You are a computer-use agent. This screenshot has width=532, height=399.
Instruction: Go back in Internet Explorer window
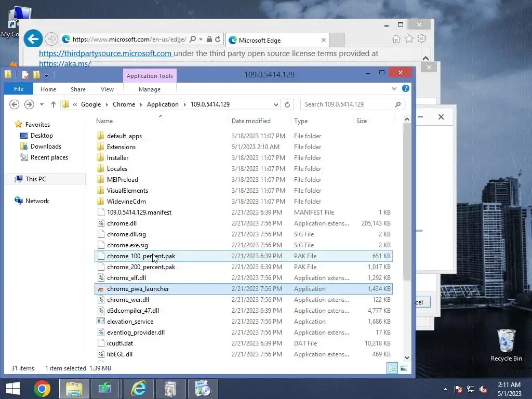pyautogui.click(x=33, y=39)
